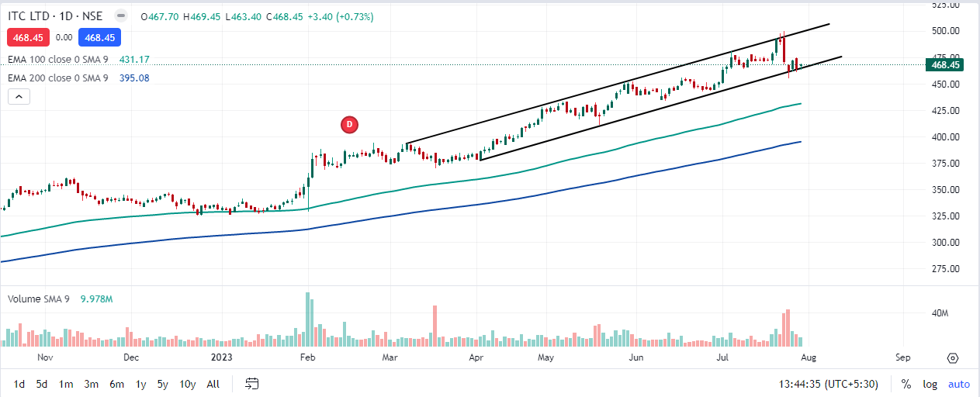Click the red dividend D marker
The height and width of the screenshot is (397, 980).
(x=349, y=124)
